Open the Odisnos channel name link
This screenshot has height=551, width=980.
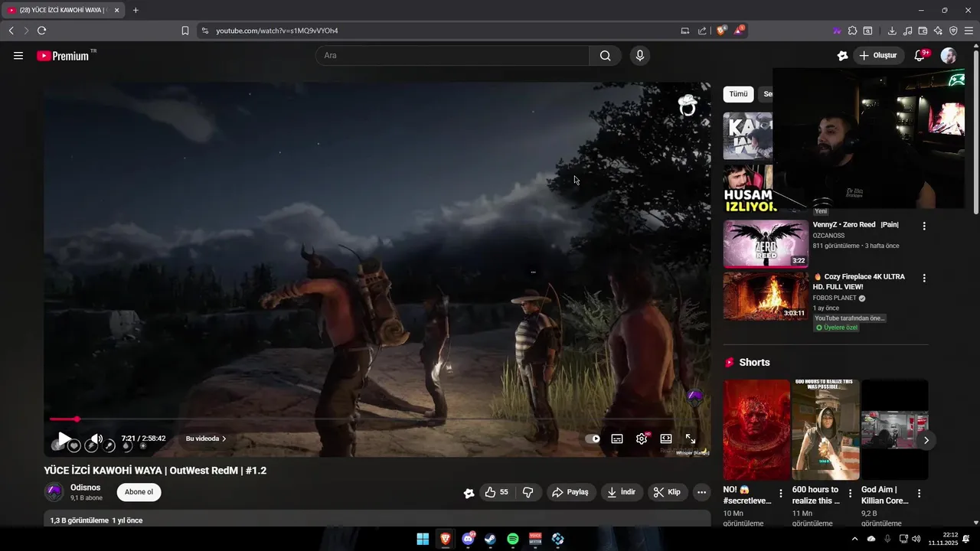tap(85, 487)
